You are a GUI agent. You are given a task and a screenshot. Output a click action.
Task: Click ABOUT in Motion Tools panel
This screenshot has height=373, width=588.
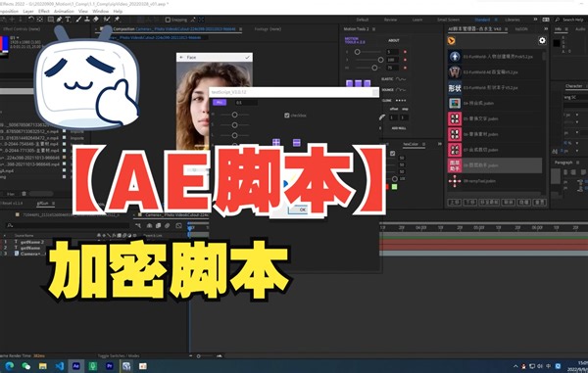[x=394, y=40]
